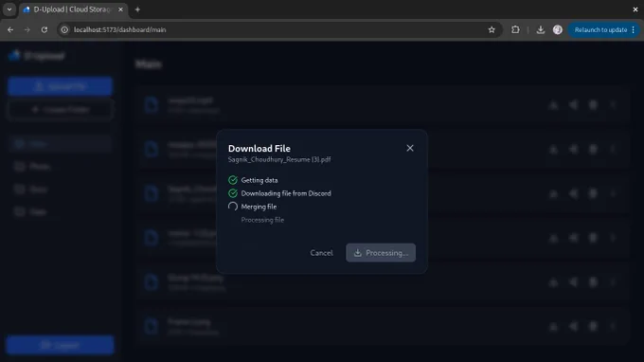
Task: Close the Download File dialog
Action: (410, 148)
